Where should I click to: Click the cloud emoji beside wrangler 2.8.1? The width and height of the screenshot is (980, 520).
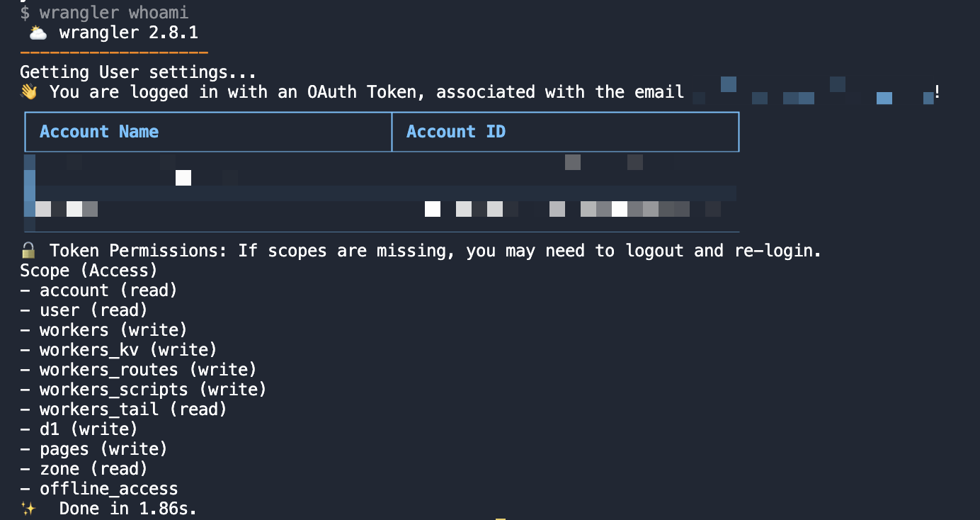coord(38,33)
